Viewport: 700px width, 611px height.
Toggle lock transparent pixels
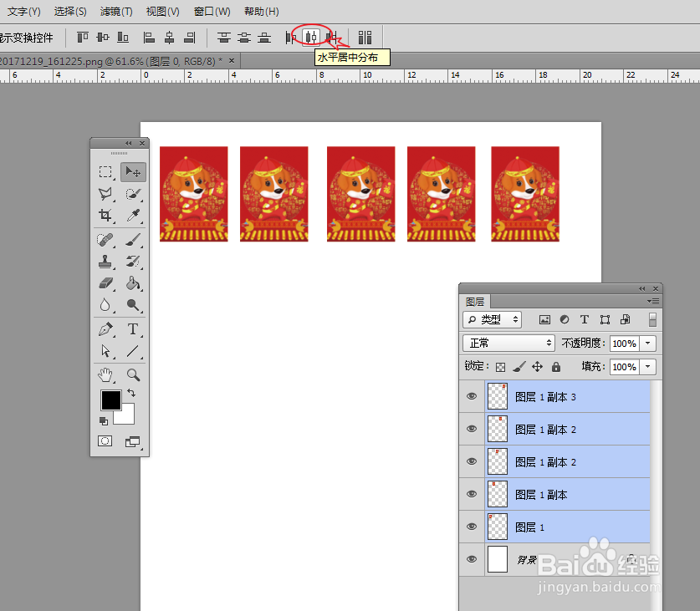point(500,367)
